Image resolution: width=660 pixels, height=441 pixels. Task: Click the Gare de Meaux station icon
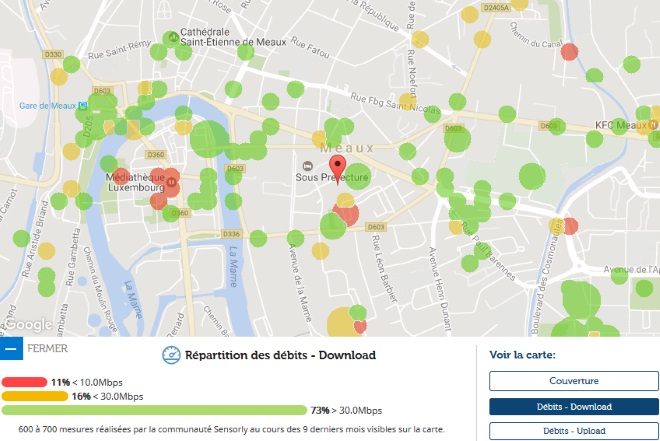click(85, 105)
